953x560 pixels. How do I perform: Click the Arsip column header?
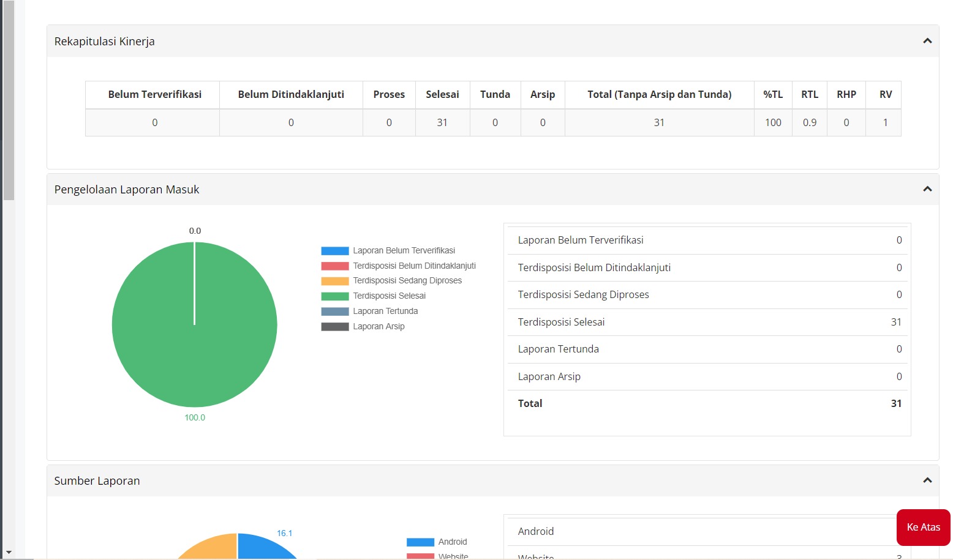click(543, 94)
